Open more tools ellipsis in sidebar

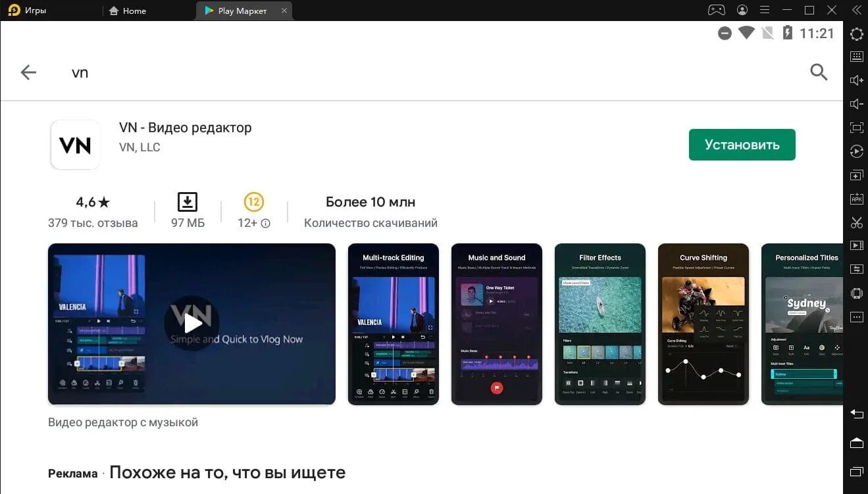coord(856,316)
